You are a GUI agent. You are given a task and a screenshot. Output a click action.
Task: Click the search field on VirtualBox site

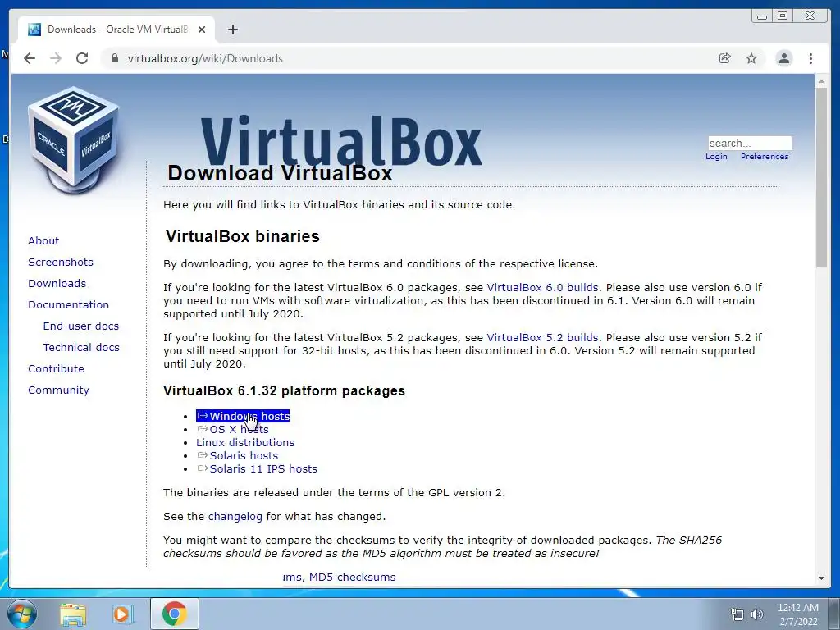click(750, 143)
